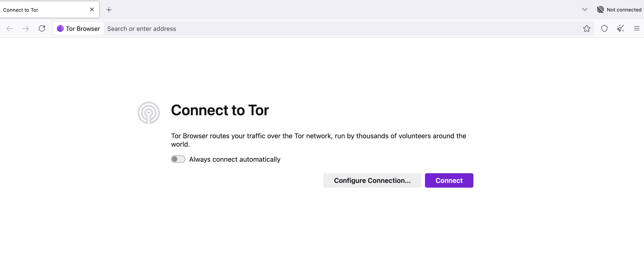Click the large Tor signal logo

click(148, 113)
